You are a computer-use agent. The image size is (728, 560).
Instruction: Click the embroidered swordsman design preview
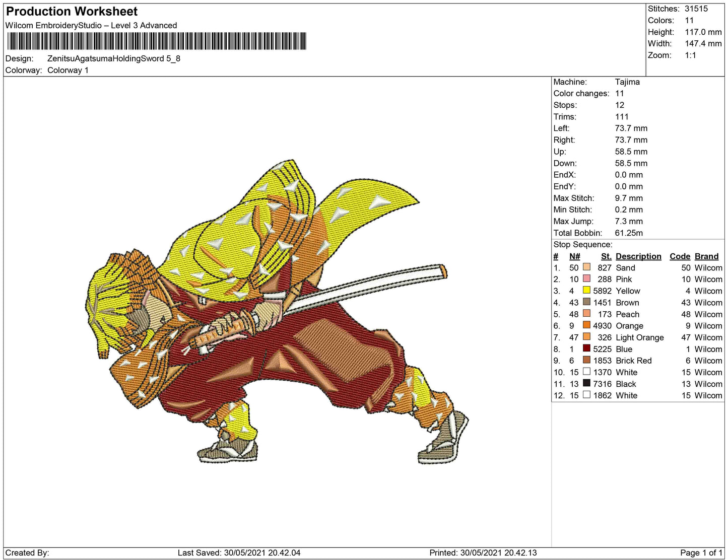point(277,312)
